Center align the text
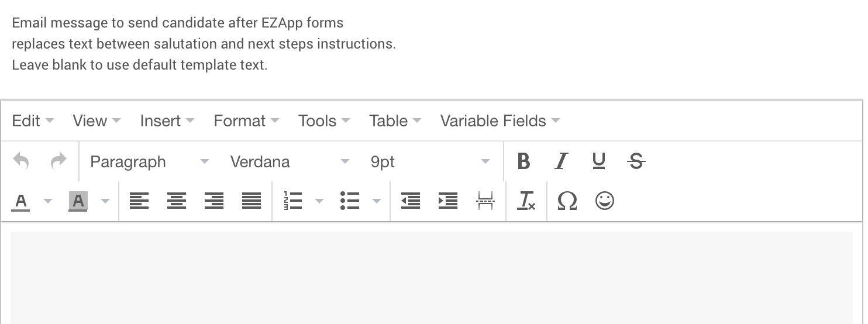The height and width of the screenshot is (324, 868). pos(176,201)
